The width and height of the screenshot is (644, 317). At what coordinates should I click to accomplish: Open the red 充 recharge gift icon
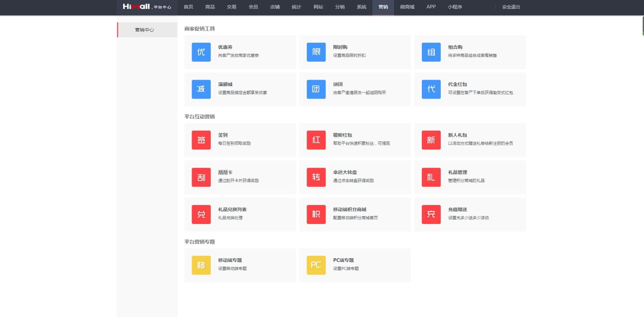(x=431, y=214)
